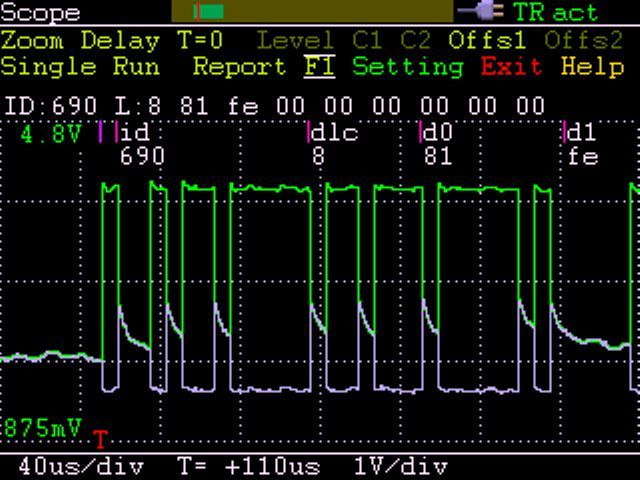Viewport: 640px width, 480px height.
Task: Click the red Exit option
Action: (x=514, y=67)
